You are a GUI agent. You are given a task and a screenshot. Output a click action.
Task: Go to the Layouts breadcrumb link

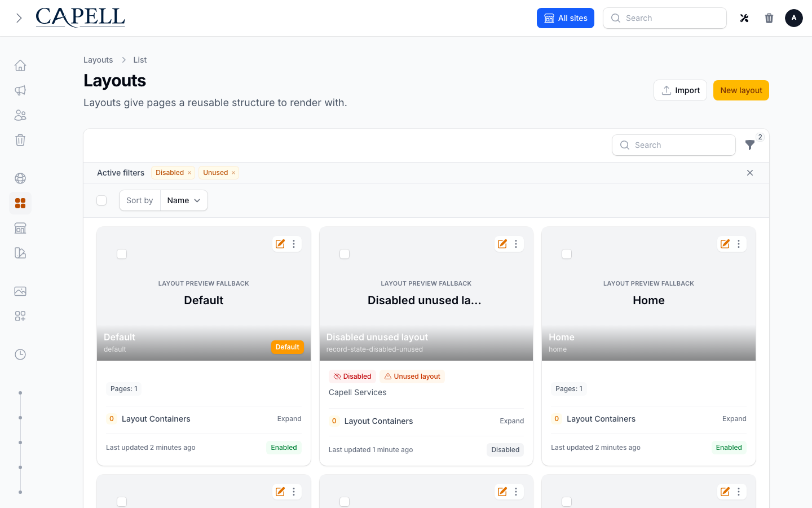[98, 60]
